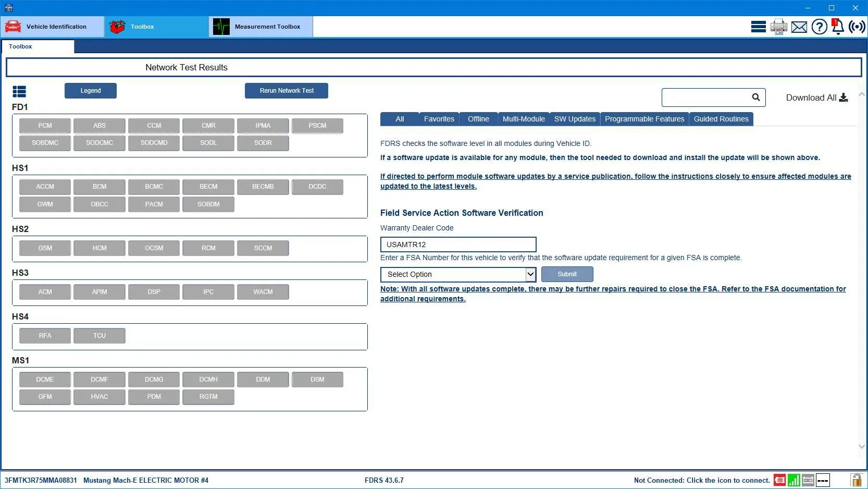Open the Multi-Module filter tab

(x=524, y=119)
